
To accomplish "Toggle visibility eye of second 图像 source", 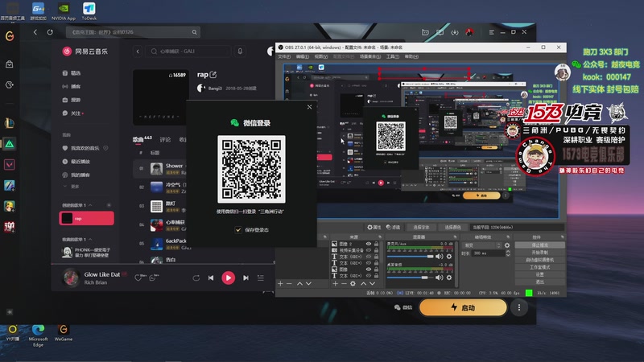I will click(369, 269).
